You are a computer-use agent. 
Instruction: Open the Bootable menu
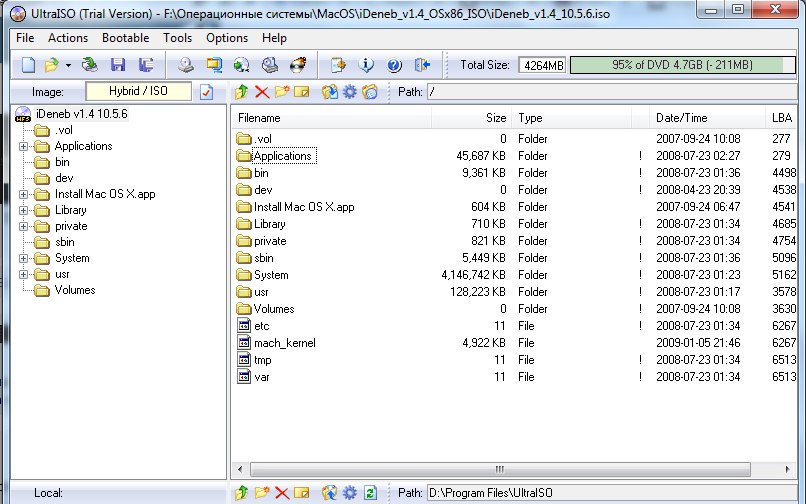125,38
